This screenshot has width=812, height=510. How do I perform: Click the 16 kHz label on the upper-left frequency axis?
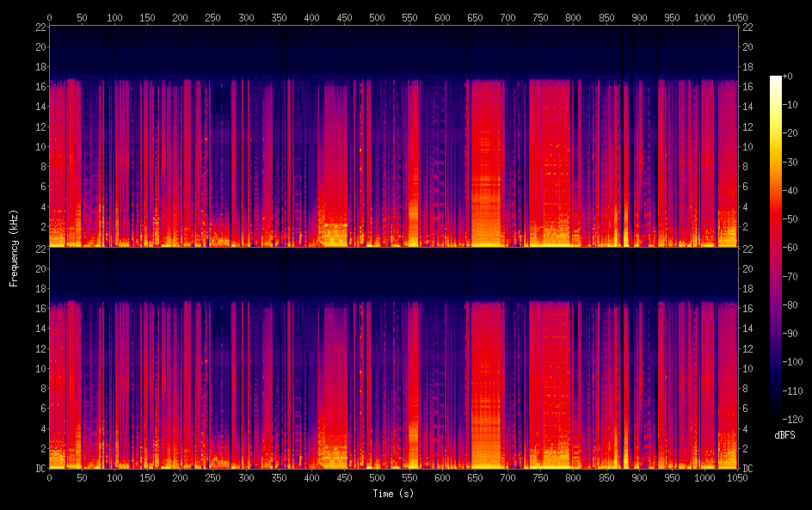tap(38, 87)
